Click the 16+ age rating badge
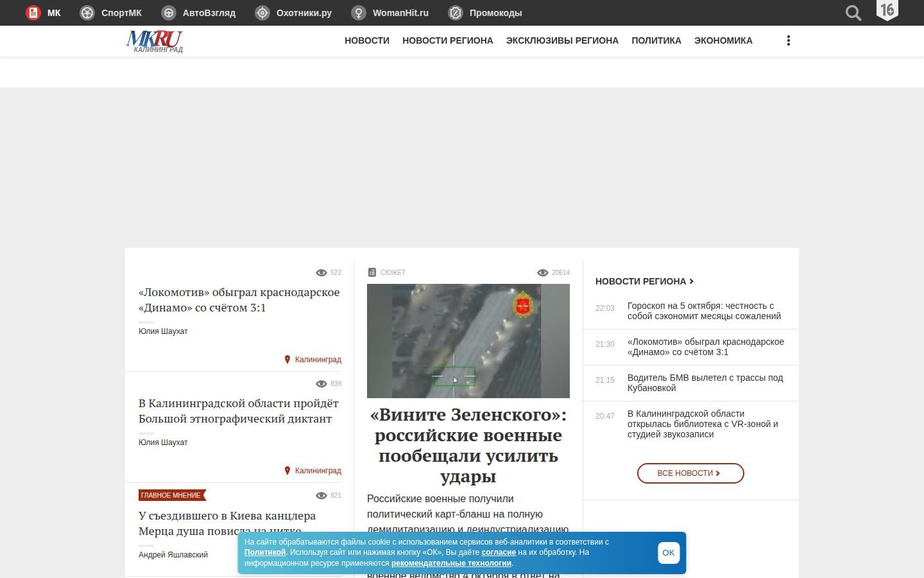 coord(887,10)
